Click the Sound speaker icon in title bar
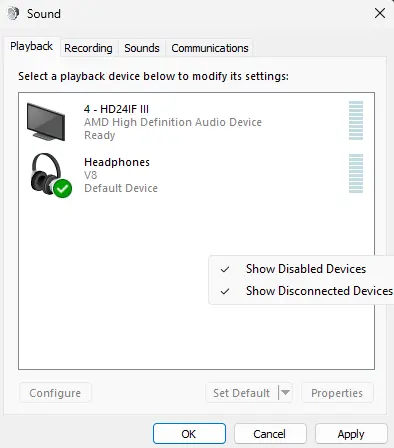The height and width of the screenshot is (448, 394). (x=13, y=14)
